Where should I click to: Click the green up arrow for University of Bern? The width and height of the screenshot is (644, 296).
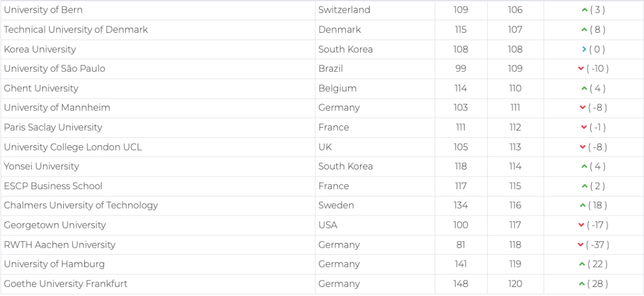click(x=584, y=10)
